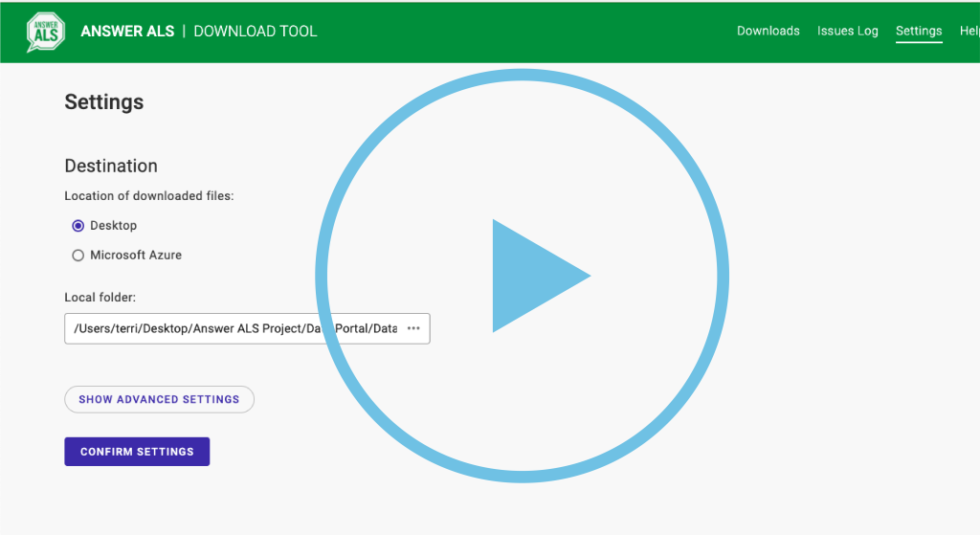Select the Desktop radio button
Viewport: 980px width, 535px height.
(78, 226)
